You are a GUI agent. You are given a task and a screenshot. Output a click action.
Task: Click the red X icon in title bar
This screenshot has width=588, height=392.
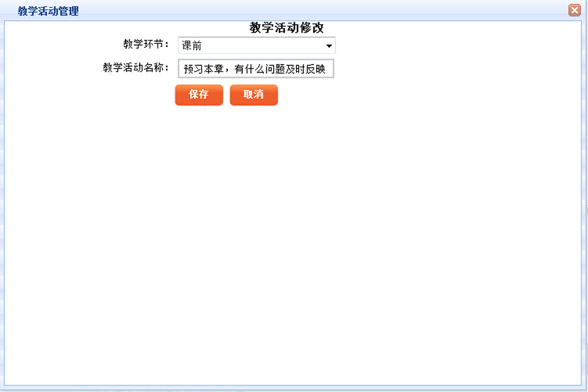click(x=574, y=10)
